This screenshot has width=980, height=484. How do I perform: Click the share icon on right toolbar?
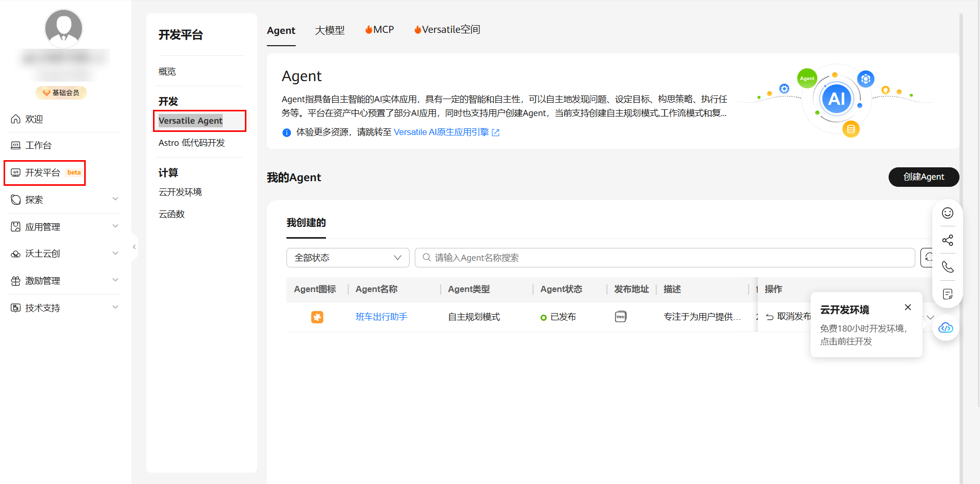click(x=947, y=240)
